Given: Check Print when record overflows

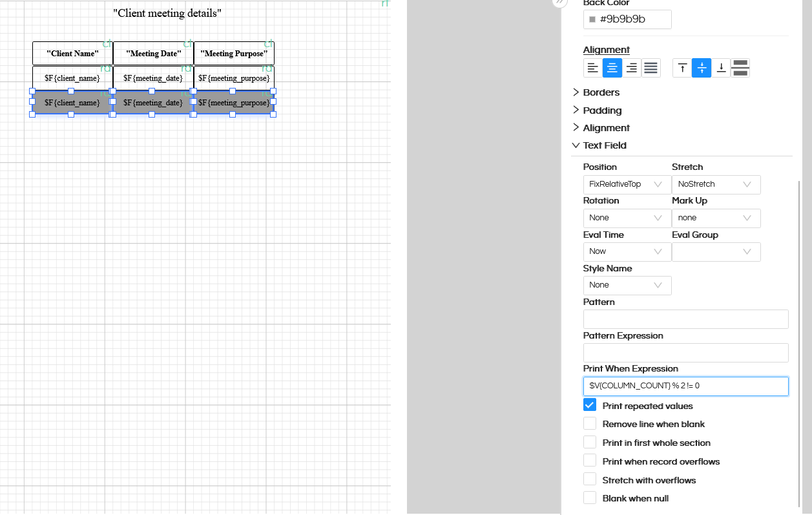Looking at the screenshot, I should pos(589,461).
